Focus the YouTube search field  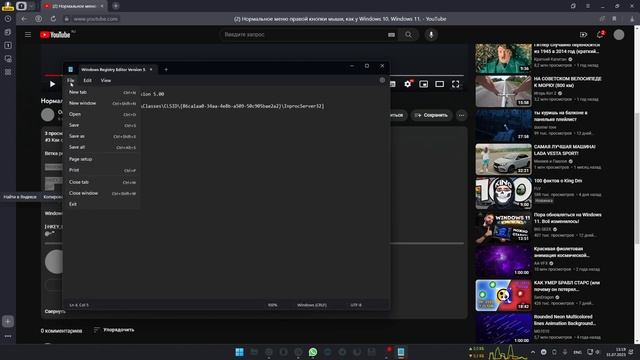tap(304, 35)
